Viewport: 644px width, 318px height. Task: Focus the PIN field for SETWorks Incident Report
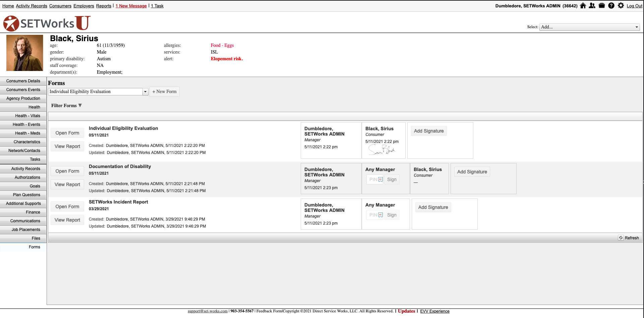coord(375,215)
